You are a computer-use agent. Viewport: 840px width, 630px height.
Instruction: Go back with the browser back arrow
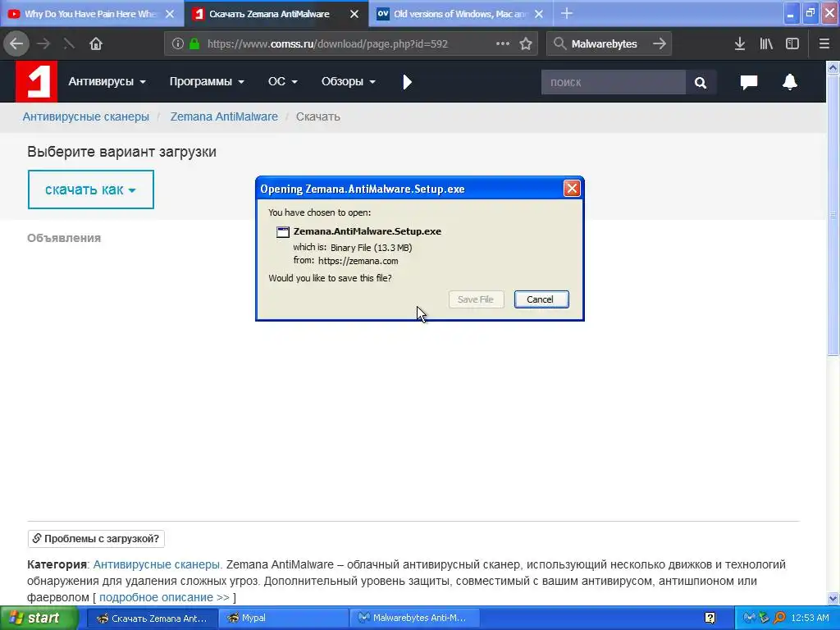[16, 43]
